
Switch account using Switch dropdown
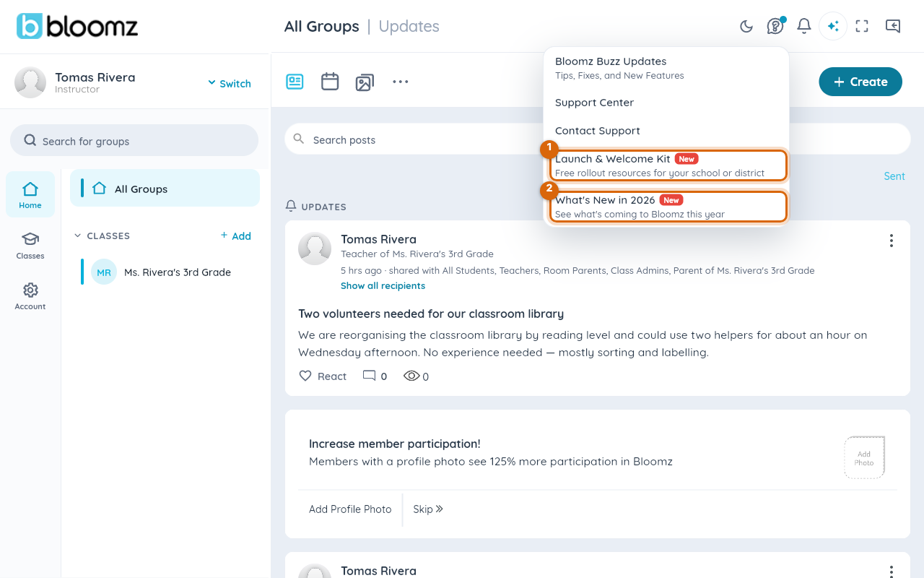[230, 84]
